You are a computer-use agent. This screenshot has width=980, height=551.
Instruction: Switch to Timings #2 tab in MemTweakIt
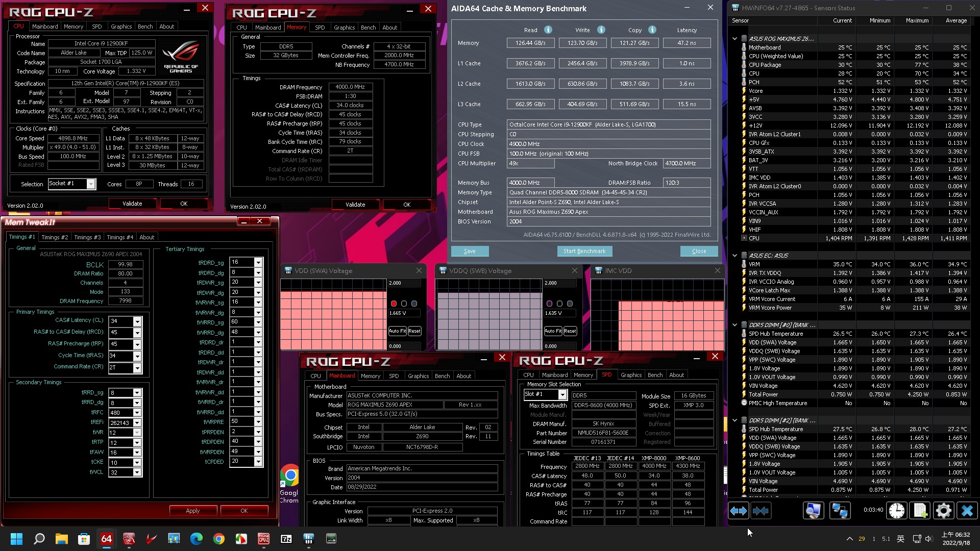pyautogui.click(x=55, y=237)
